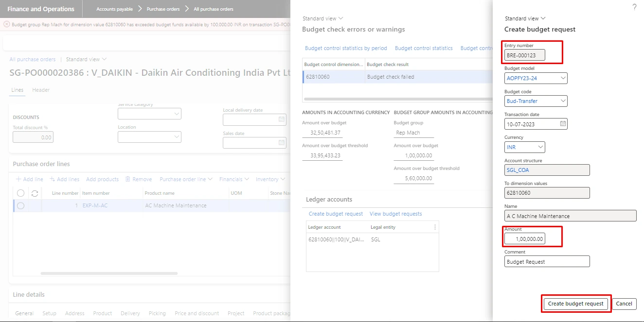Open Financials menu
This screenshot has width=644, height=322.
[x=234, y=179]
